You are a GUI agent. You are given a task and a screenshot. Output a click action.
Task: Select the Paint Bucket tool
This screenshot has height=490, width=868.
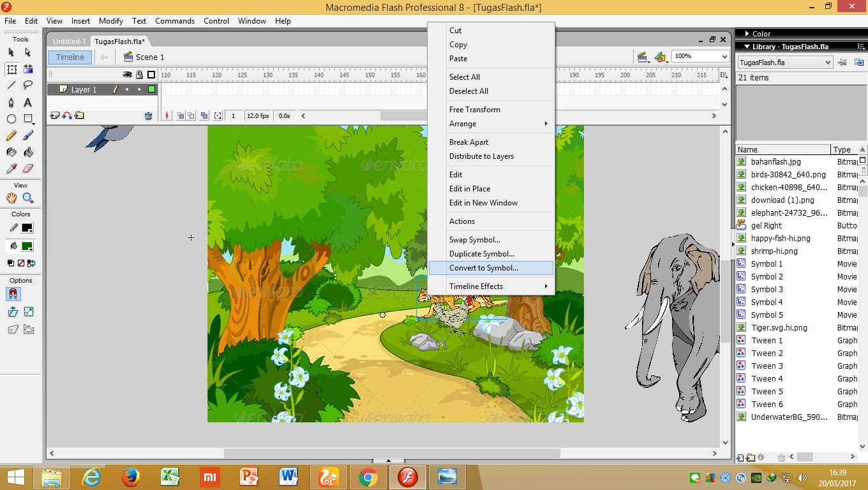pos(28,152)
